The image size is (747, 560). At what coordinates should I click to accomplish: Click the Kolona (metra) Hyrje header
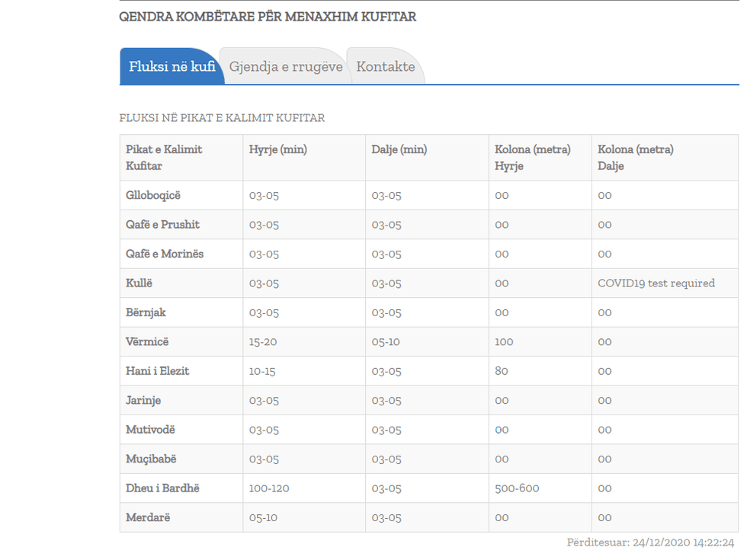(x=532, y=158)
